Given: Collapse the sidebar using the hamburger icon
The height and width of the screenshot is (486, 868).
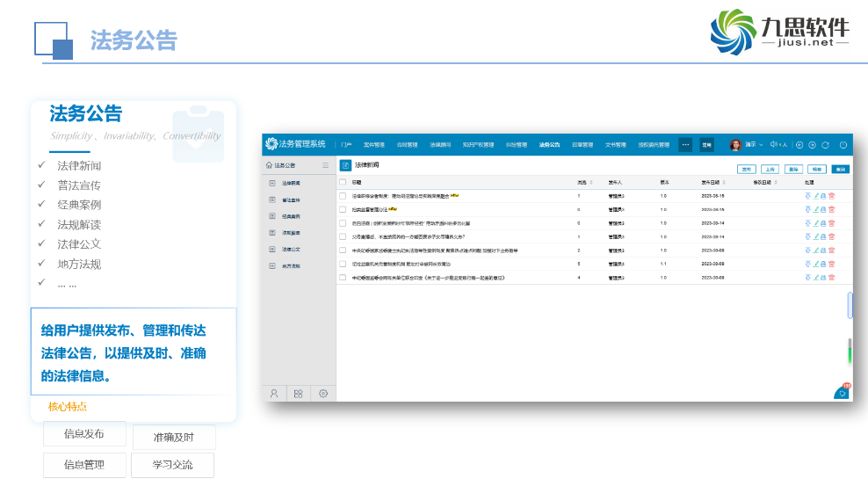Looking at the screenshot, I should [x=326, y=165].
